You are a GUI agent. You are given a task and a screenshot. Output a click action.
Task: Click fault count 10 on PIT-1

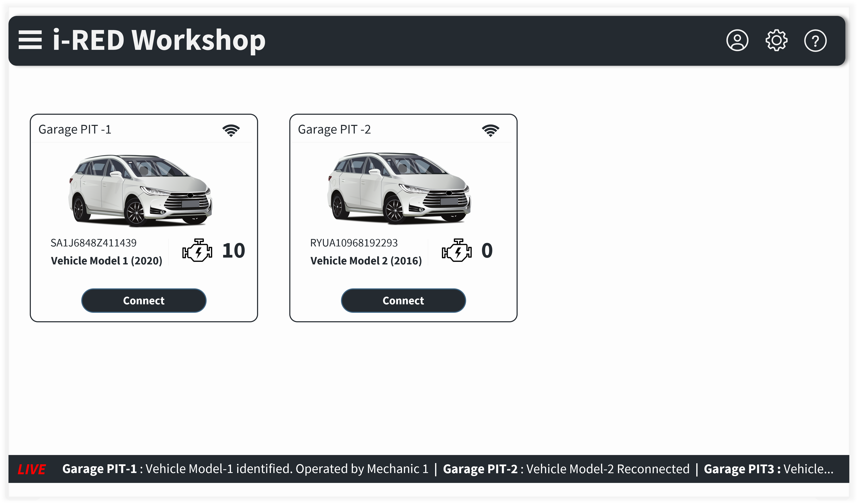(x=233, y=251)
